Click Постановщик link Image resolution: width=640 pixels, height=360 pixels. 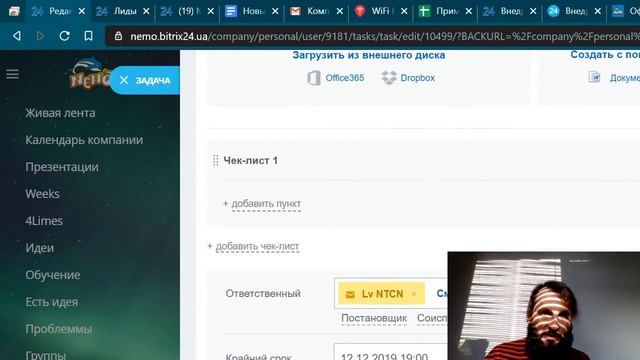coord(374,318)
